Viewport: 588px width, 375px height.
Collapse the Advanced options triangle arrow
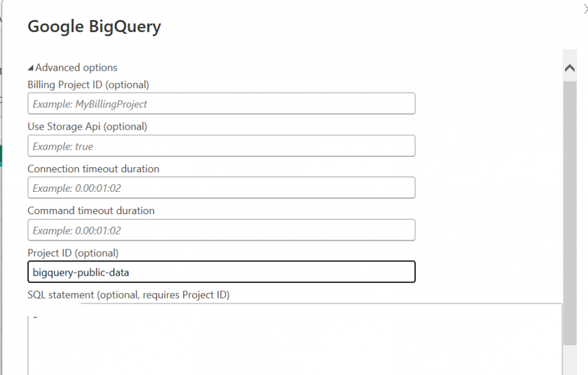(x=31, y=68)
